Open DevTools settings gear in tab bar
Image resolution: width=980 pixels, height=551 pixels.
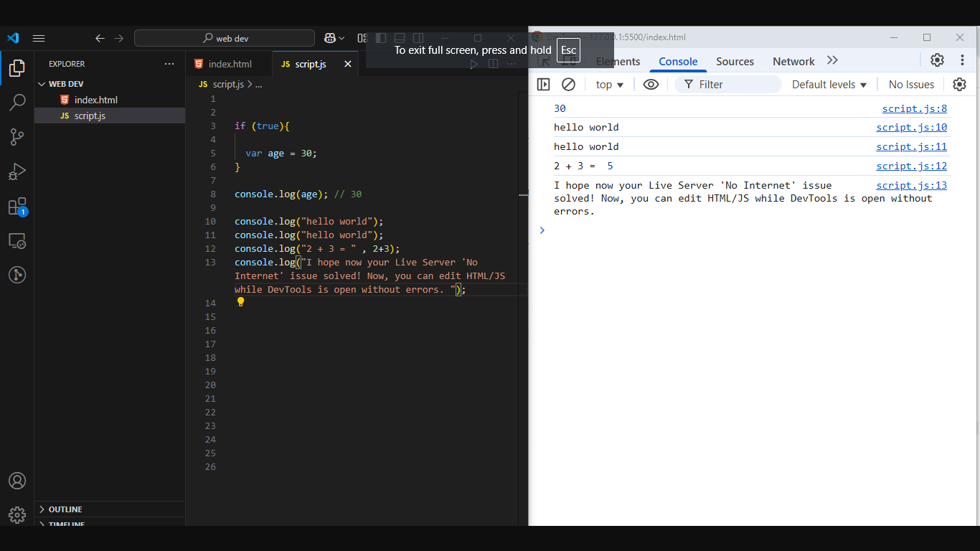coord(937,60)
